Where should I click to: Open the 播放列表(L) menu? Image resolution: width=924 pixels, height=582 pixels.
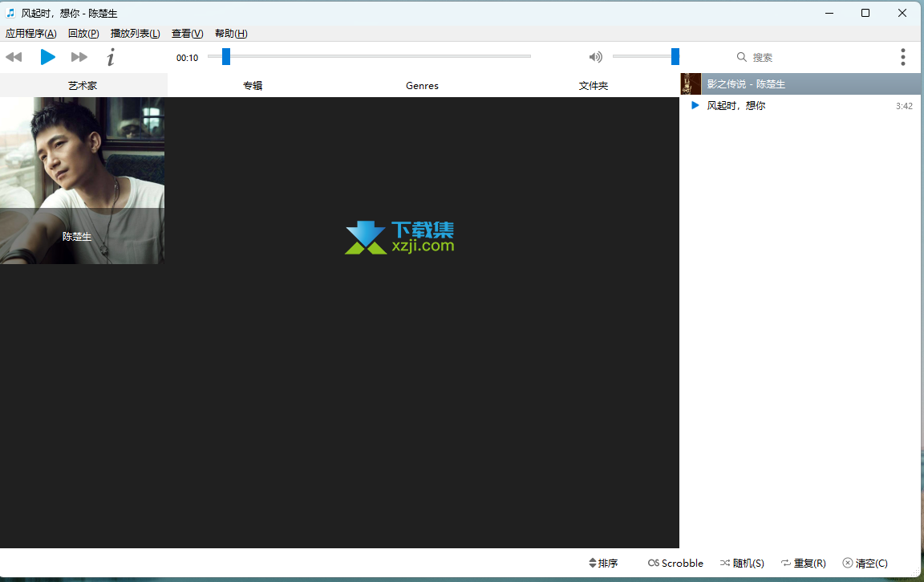pyautogui.click(x=135, y=34)
